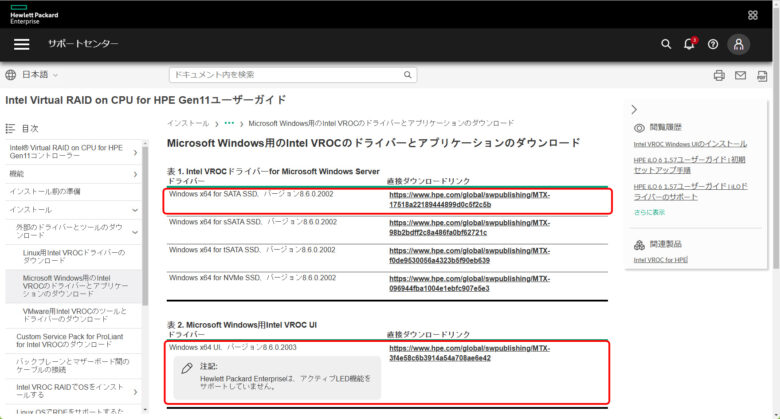Expand the breadcrumb ellipsis dots
Viewport: 780px width, 419px height.
229,122
